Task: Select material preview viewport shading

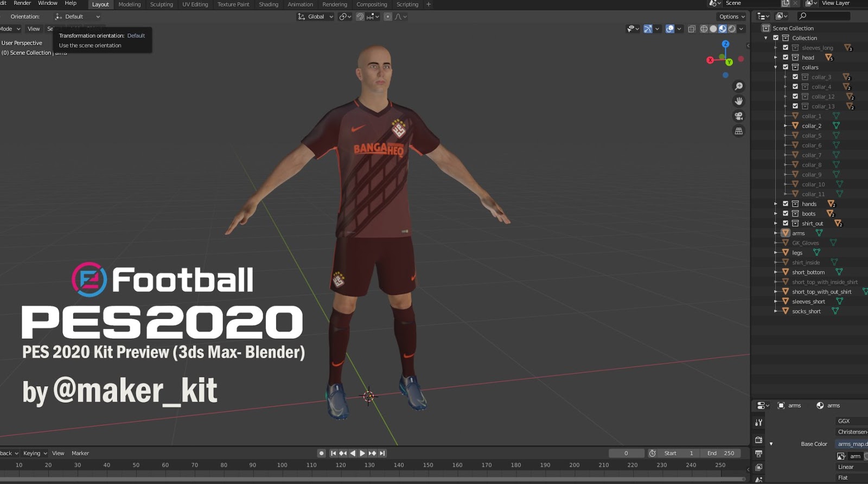Action: (x=722, y=29)
